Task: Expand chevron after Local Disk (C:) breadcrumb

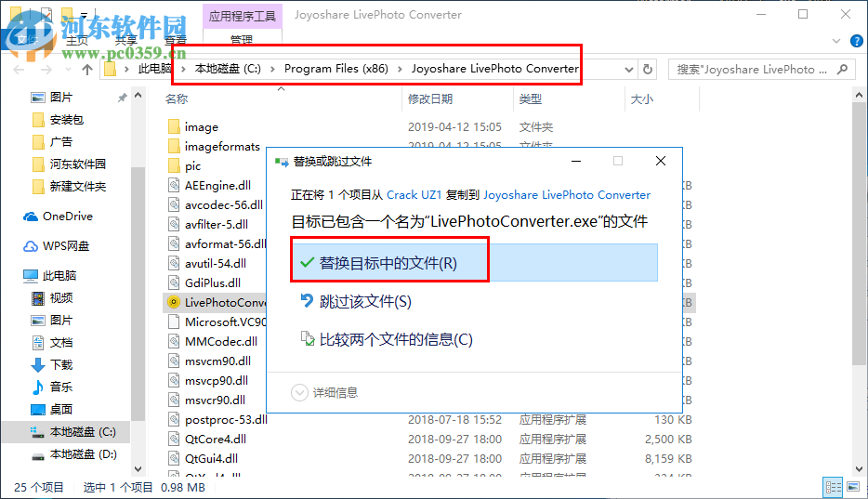Action: click(x=272, y=69)
